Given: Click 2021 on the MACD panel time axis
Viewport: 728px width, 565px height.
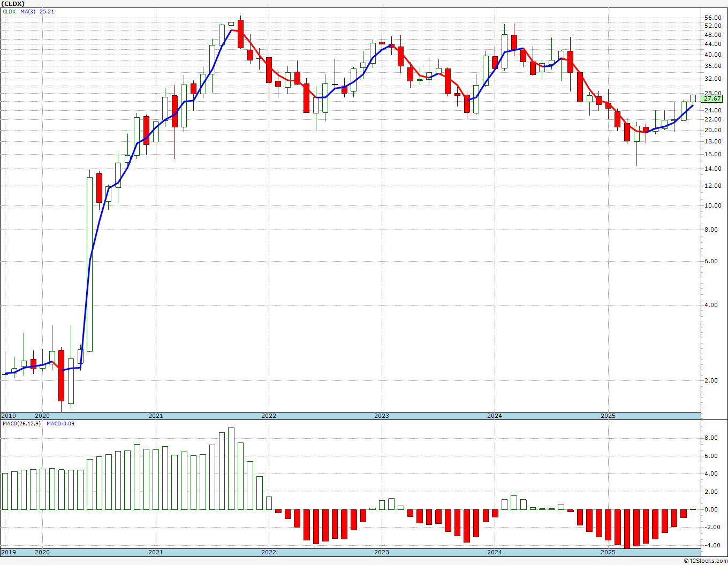Looking at the screenshot, I should [x=155, y=552].
